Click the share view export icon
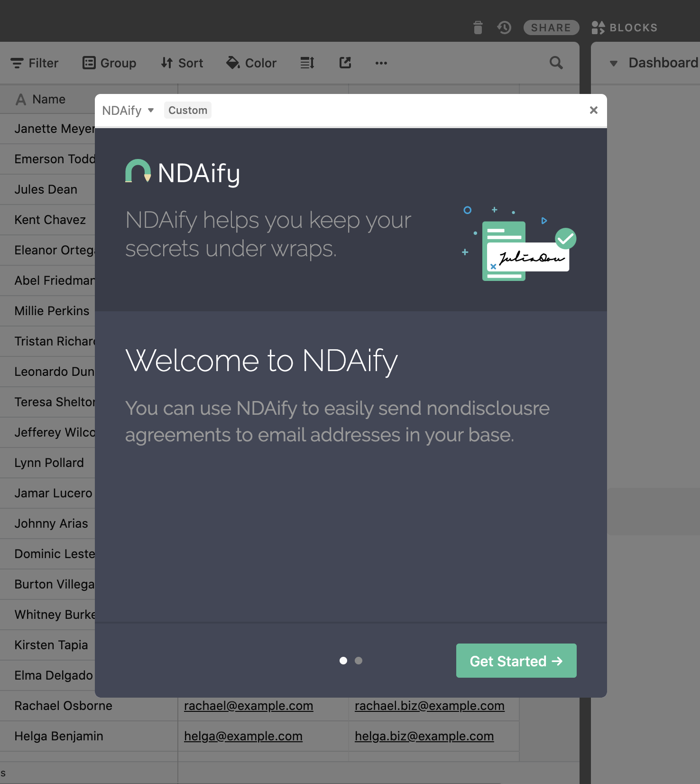700x784 pixels. click(x=345, y=63)
